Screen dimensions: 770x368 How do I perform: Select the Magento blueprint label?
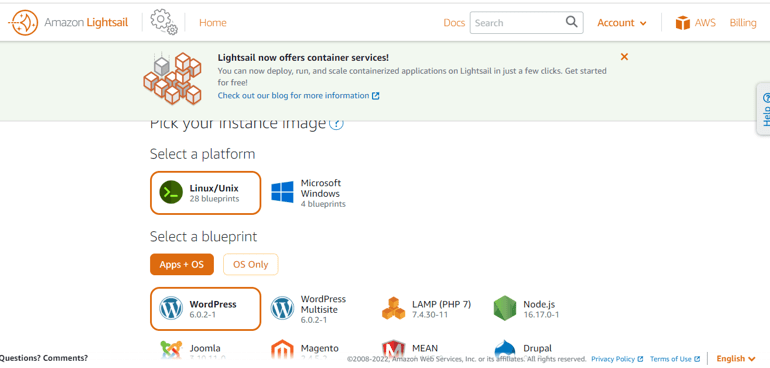(x=320, y=348)
